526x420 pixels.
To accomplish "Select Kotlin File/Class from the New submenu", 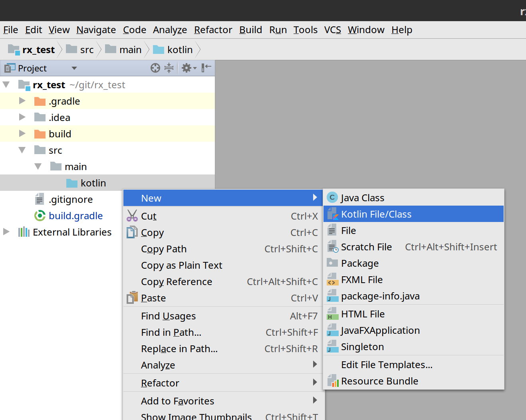I will [377, 214].
